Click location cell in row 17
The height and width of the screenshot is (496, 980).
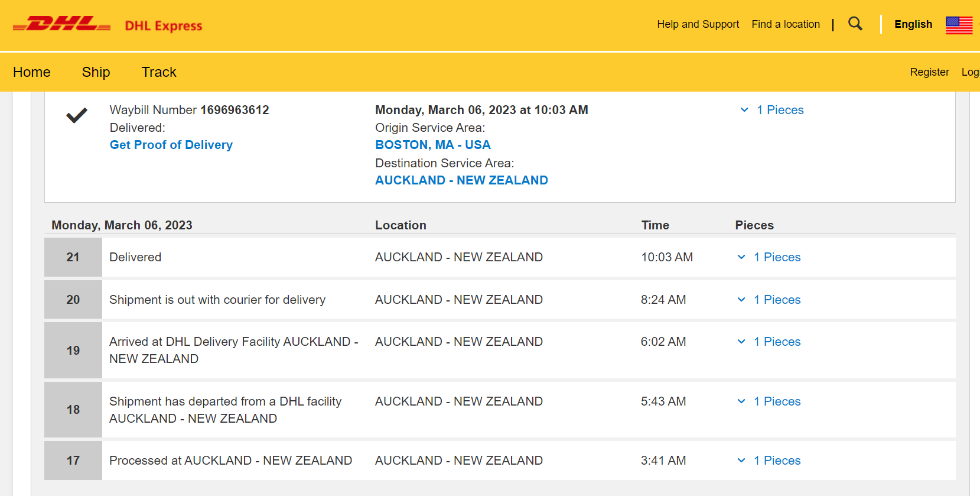click(459, 461)
